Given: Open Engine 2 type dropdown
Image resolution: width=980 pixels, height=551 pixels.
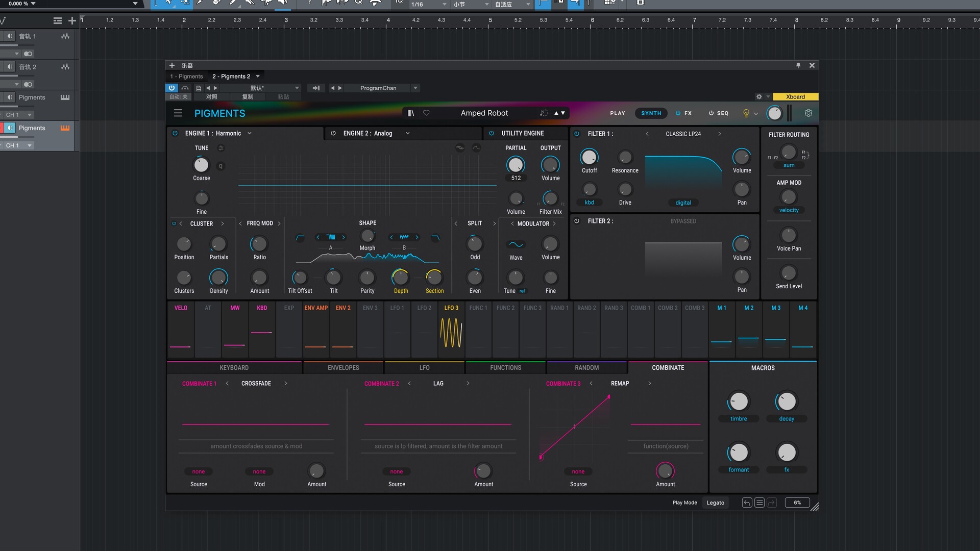Looking at the screenshot, I should tap(408, 133).
